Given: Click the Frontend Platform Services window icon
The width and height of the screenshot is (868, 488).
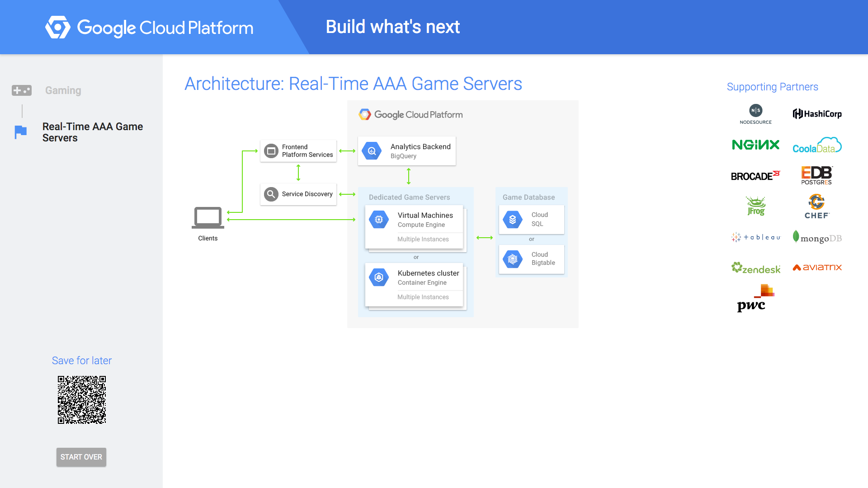Looking at the screenshot, I should [271, 151].
